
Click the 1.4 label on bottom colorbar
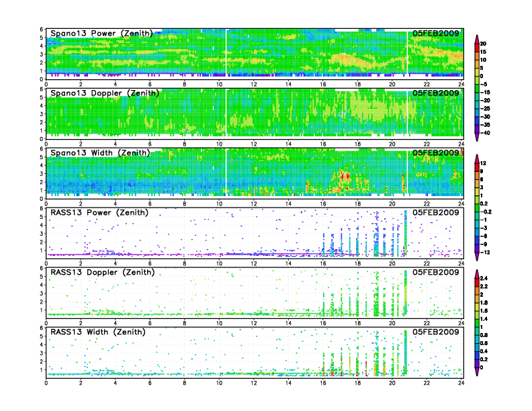[x=484, y=319]
